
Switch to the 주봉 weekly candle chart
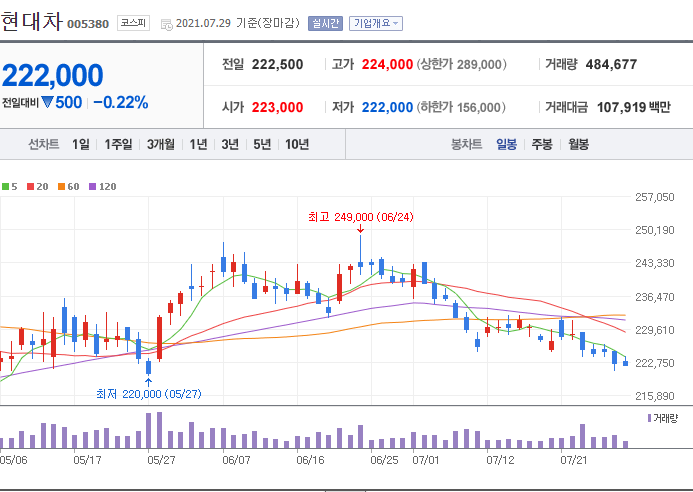click(x=542, y=144)
